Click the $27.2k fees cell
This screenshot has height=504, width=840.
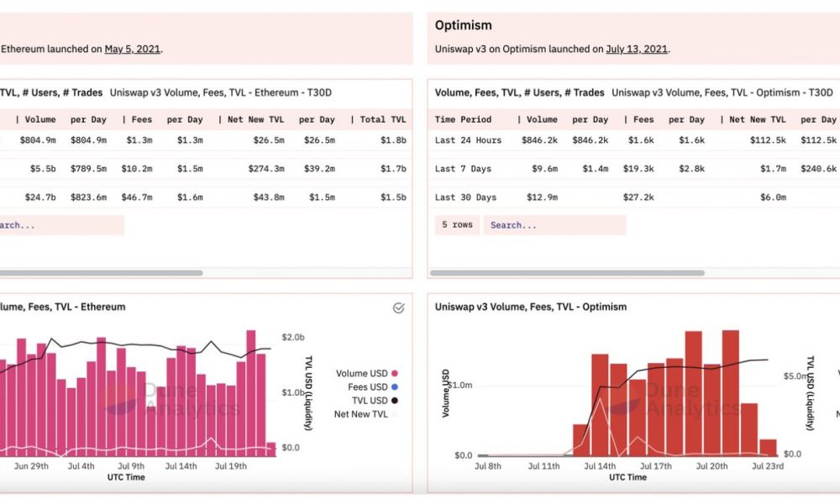638,197
